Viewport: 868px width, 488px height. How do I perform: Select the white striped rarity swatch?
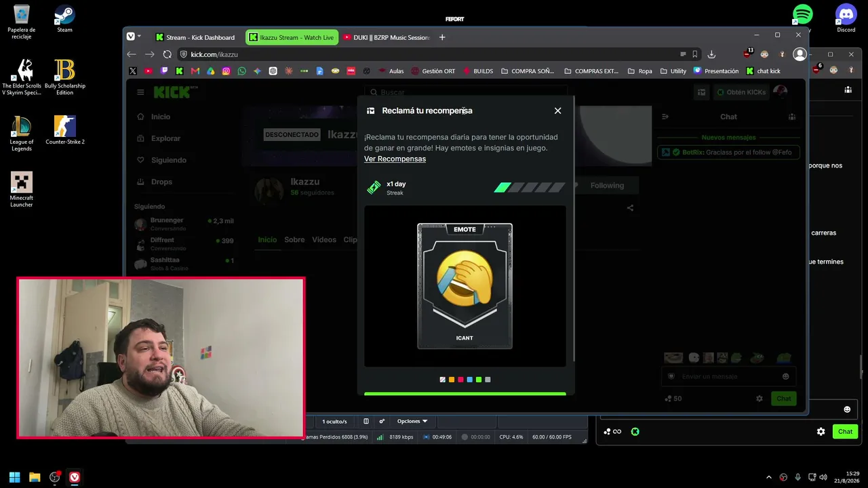[x=443, y=380]
